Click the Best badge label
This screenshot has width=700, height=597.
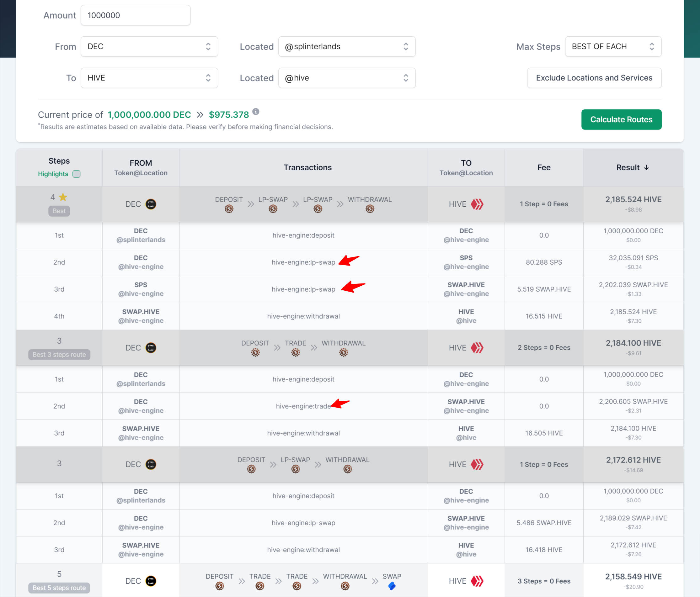[59, 211]
